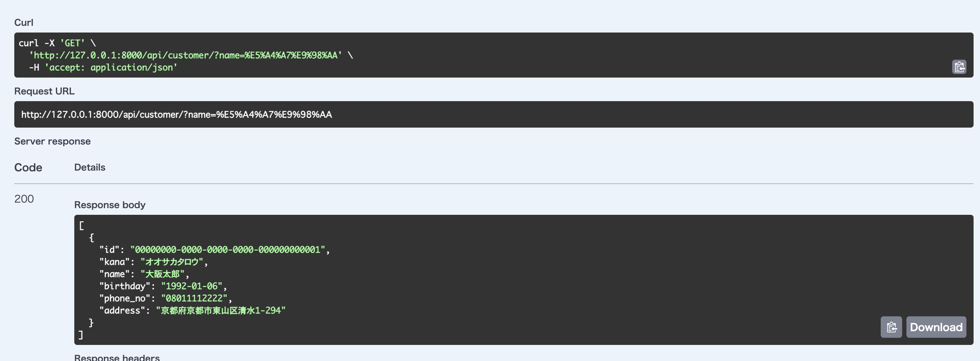
Task: Click the Request URL text box
Action: (494, 114)
